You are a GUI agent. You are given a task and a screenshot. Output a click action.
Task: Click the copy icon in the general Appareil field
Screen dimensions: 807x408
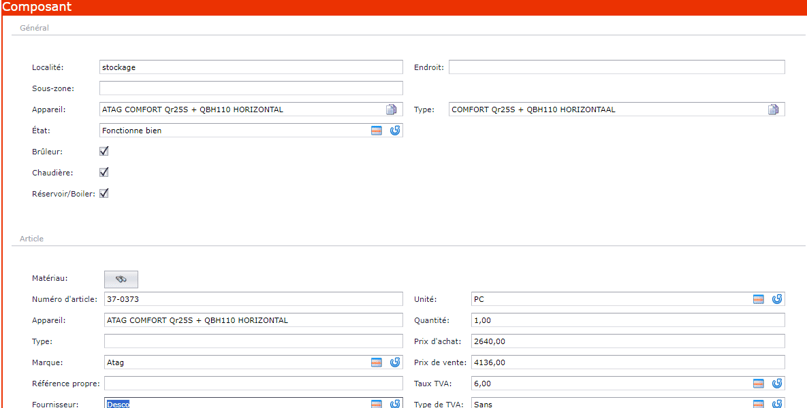point(392,109)
